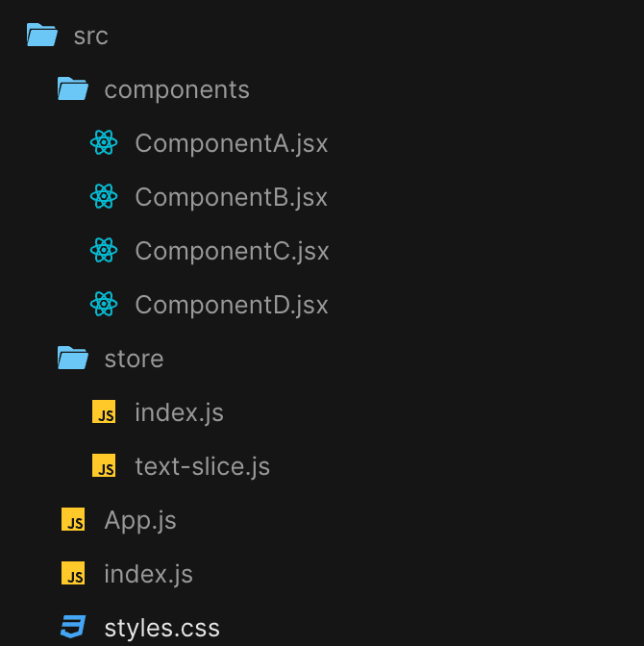
Task: Open the ComponentA.jsx file
Action: point(232,143)
